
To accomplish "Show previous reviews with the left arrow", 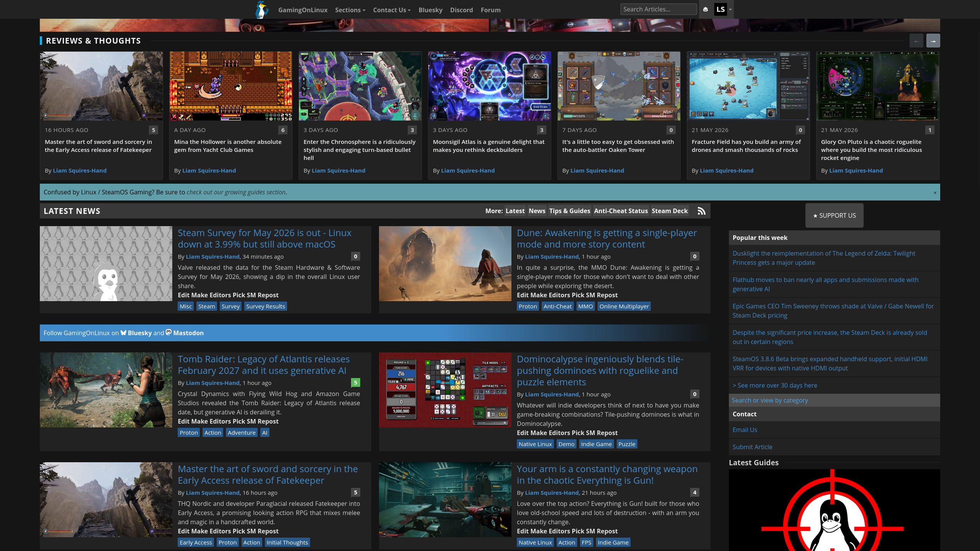I will pos(916,41).
